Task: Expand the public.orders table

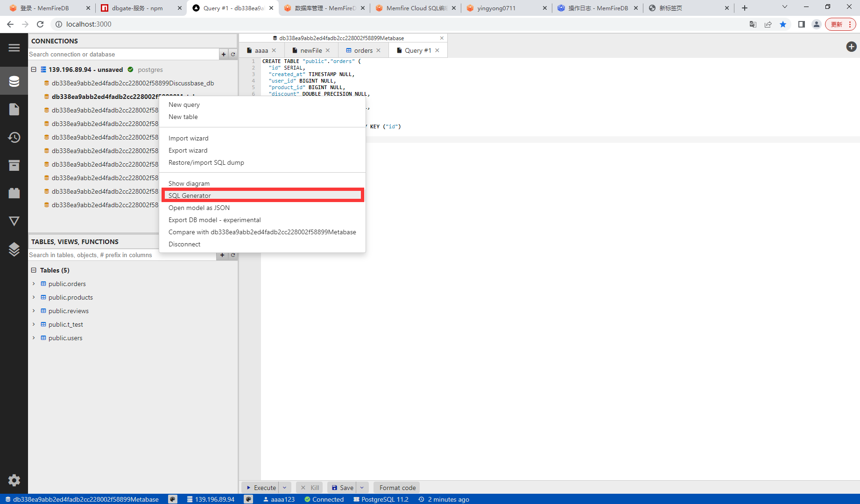Action: [34, 284]
